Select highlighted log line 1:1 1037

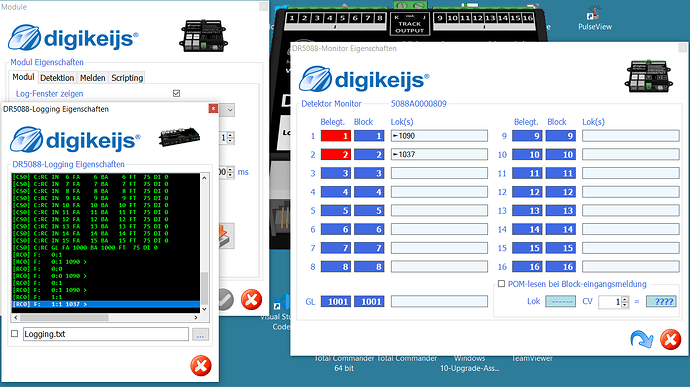pos(106,304)
